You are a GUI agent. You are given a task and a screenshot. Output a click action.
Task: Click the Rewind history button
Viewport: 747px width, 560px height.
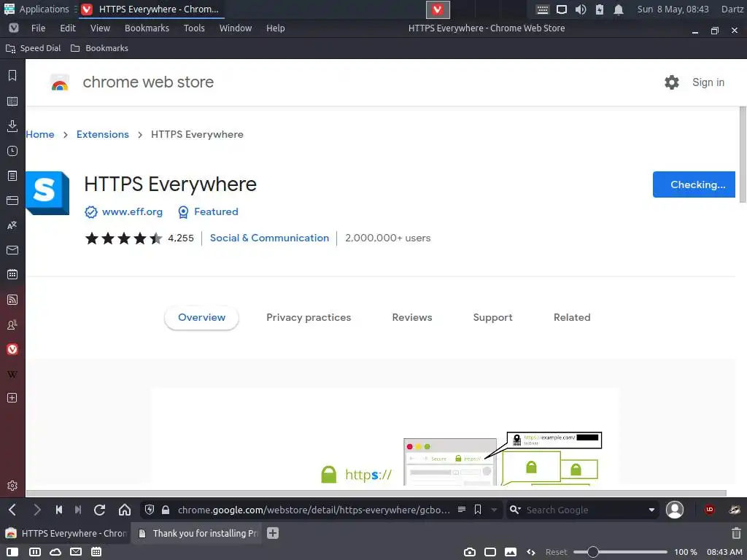tap(59, 510)
